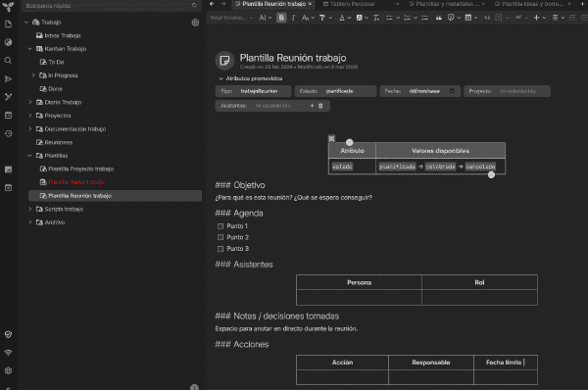Expand the Documentación trabajo node
This screenshot has width=588, height=390.
click(30, 129)
